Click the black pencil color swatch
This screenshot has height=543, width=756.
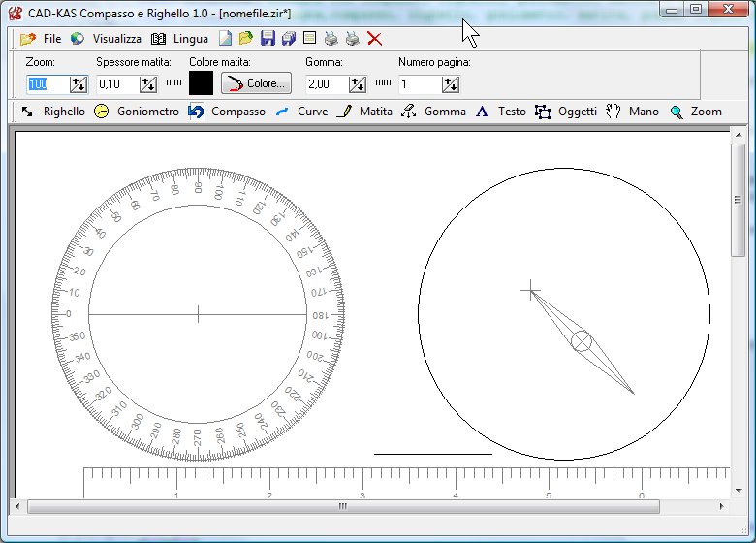(x=201, y=83)
